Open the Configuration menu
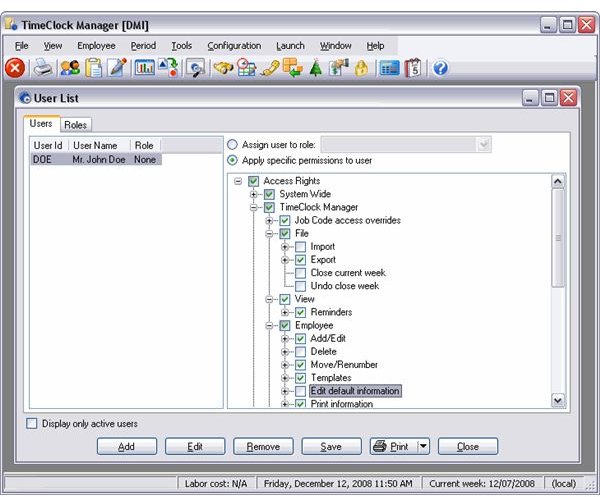Viewport: 600px width, 497px height. point(234,46)
